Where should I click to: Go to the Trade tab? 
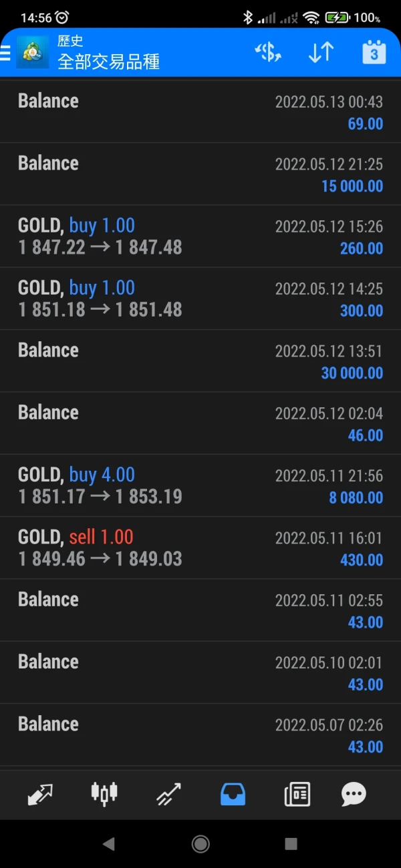tap(168, 795)
